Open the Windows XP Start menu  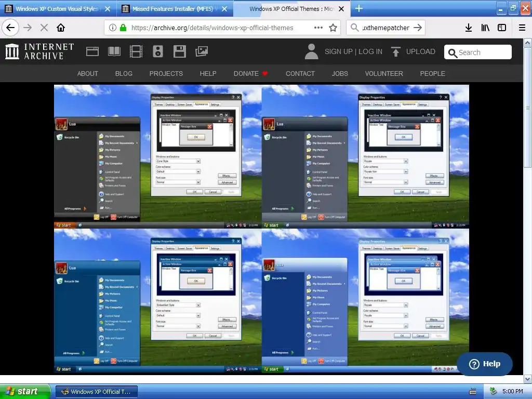[25, 392]
